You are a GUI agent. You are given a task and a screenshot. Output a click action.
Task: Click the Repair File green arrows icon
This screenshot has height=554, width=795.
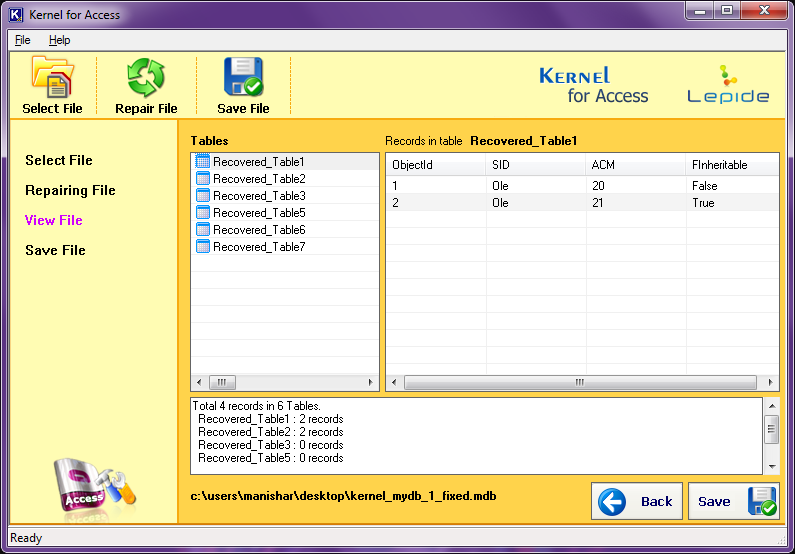point(146,77)
